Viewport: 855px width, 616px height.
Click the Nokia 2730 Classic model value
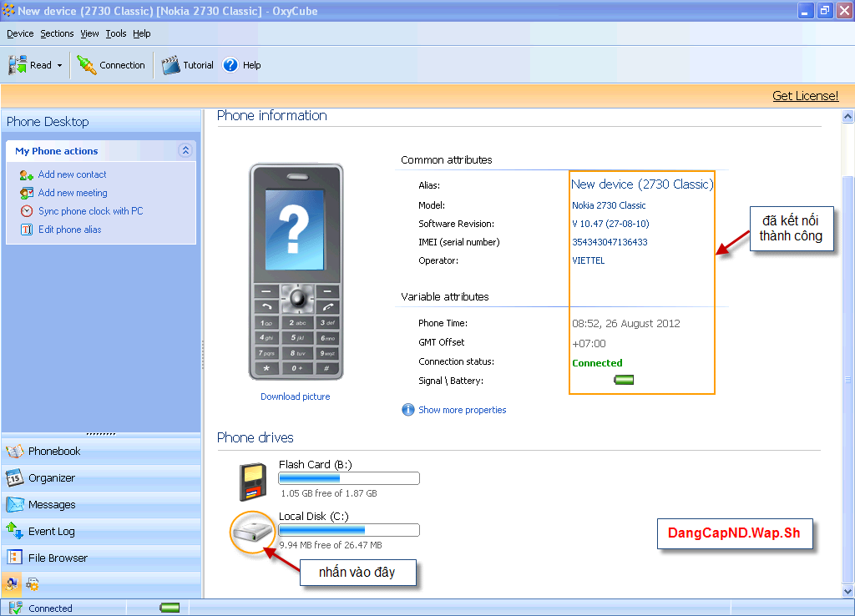[609, 205]
